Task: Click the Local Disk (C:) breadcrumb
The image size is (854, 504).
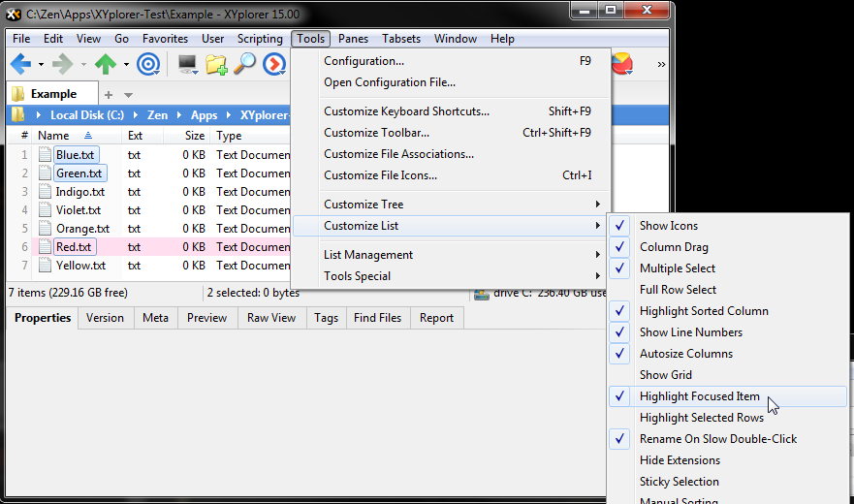Action: point(93,115)
